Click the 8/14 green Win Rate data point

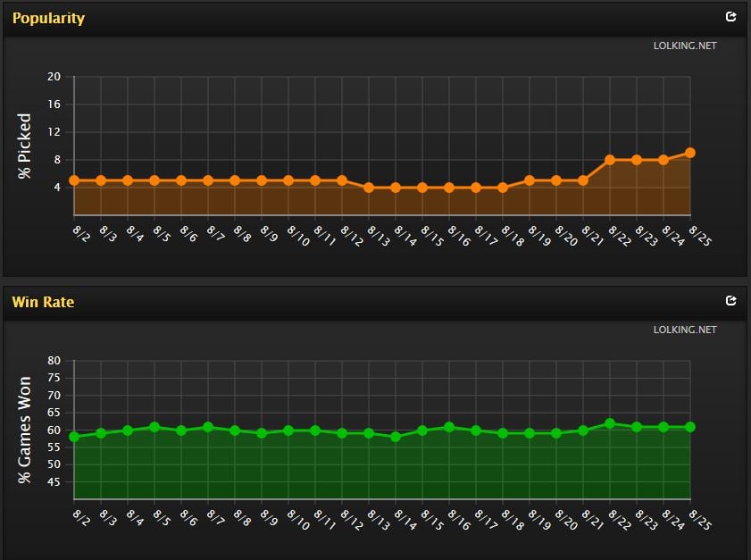[x=396, y=437]
